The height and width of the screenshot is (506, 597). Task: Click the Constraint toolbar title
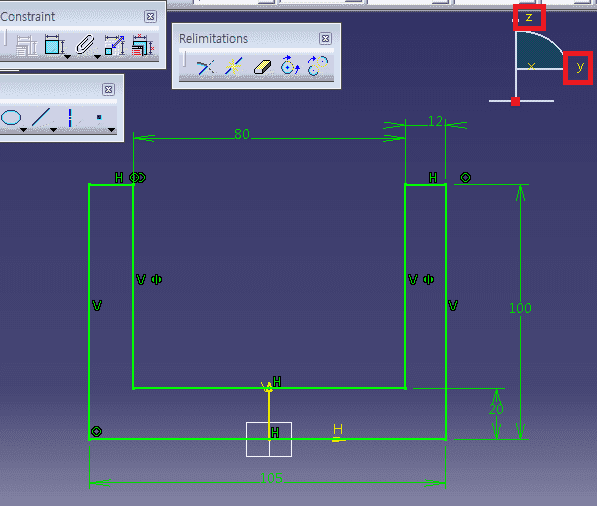(27, 17)
